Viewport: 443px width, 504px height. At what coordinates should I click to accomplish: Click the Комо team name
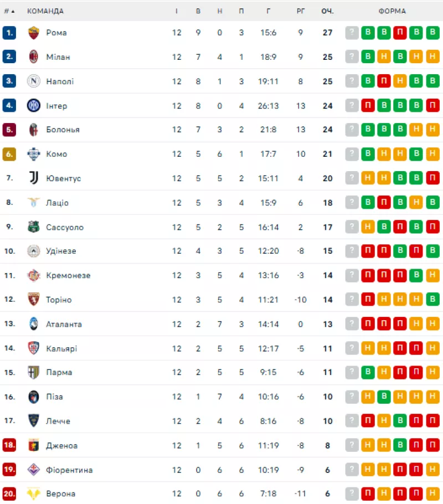[x=56, y=154]
